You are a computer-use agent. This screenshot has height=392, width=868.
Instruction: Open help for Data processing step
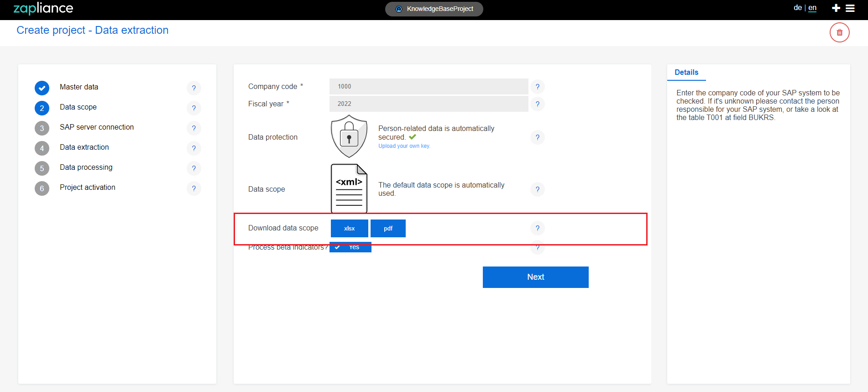click(194, 168)
